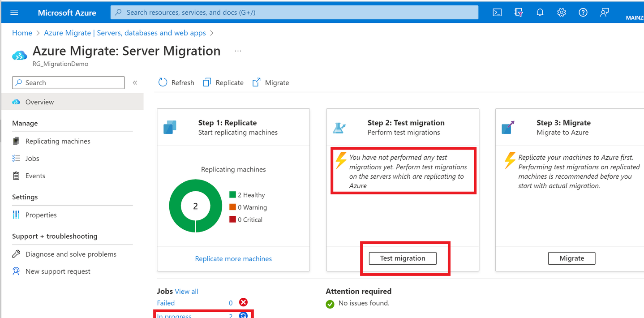
Task: Click the Attention required heading
Action: pyautogui.click(x=359, y=291)
